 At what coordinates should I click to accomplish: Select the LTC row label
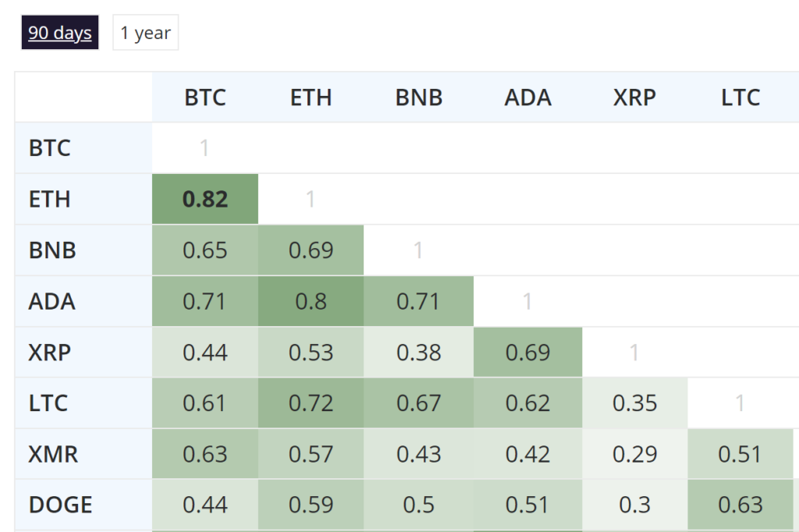tap(83, 403)
